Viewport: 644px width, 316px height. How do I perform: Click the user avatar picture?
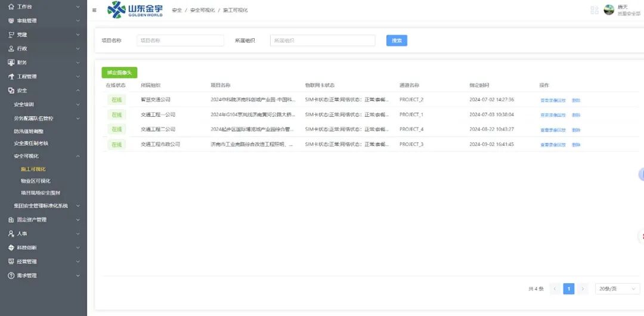coord(609,10)
